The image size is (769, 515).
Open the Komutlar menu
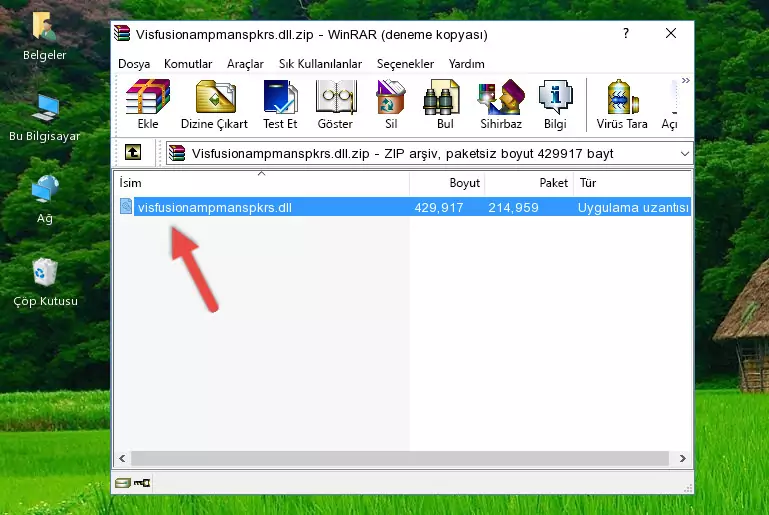(188, 64)
